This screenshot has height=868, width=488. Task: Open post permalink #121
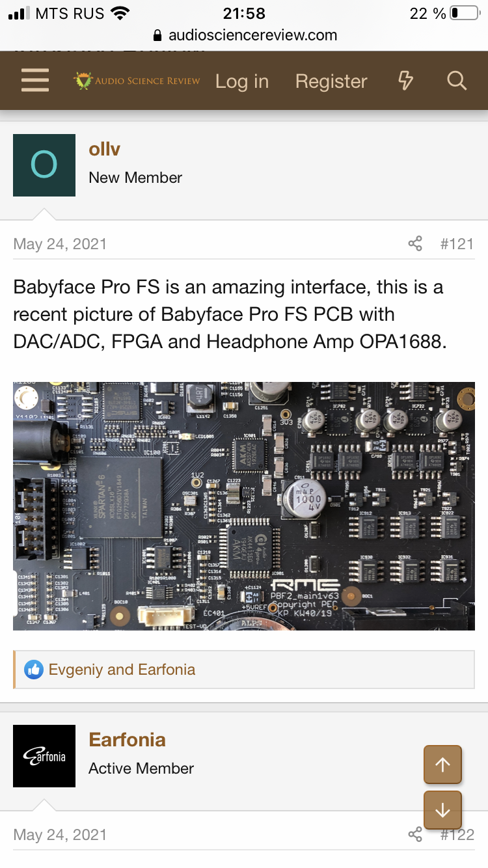[x=457, y=244]
